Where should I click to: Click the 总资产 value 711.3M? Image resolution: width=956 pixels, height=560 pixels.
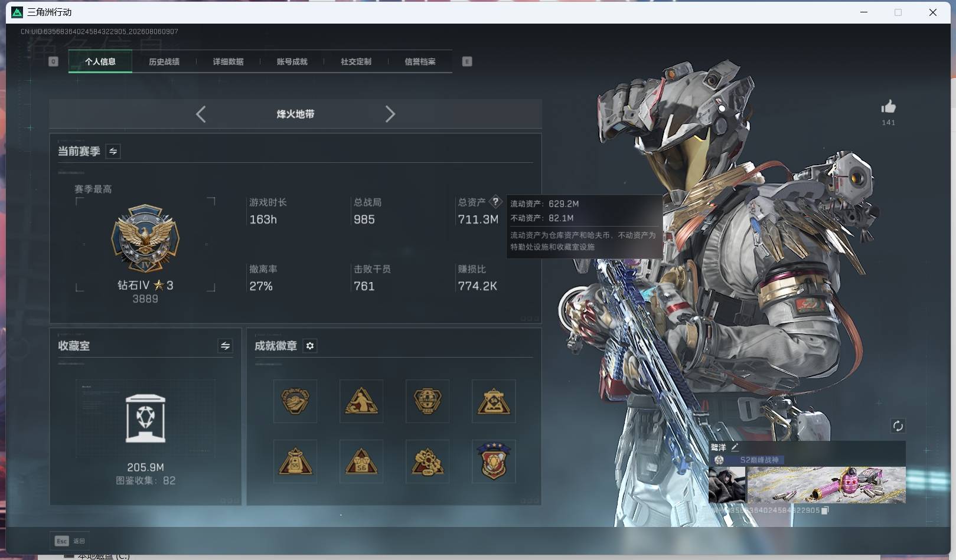[478, 220]
